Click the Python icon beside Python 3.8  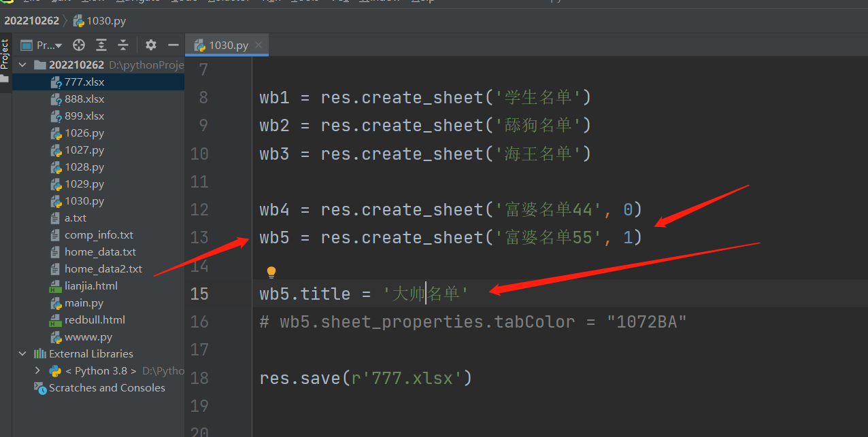click(x=55, y=370)
